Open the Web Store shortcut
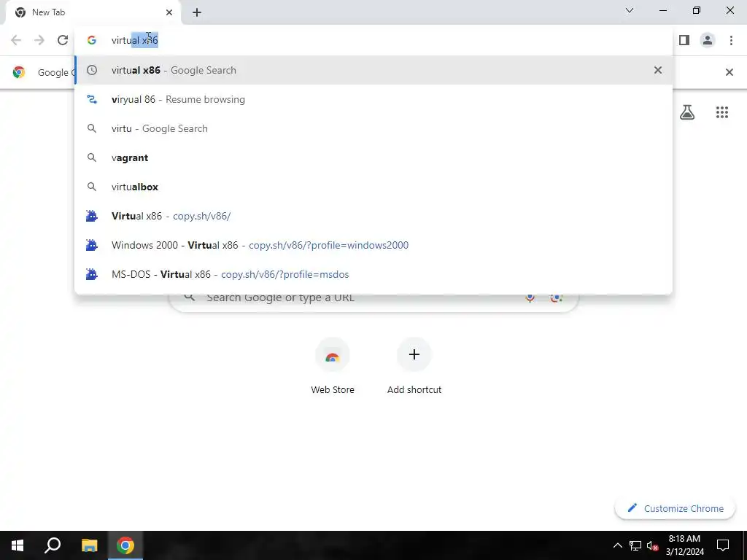 [333, 366]
